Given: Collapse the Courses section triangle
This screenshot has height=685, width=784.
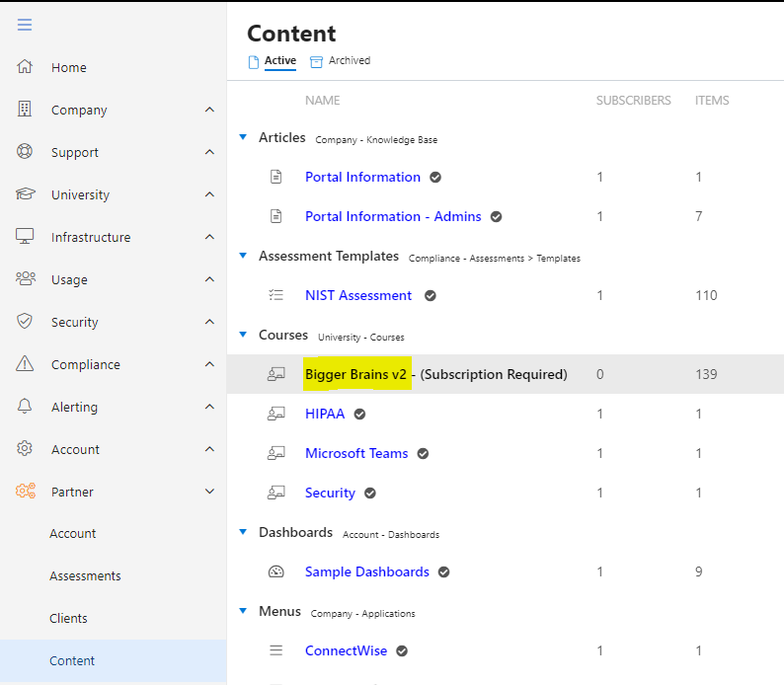Looking at the screenshot, I should (243, 335).
